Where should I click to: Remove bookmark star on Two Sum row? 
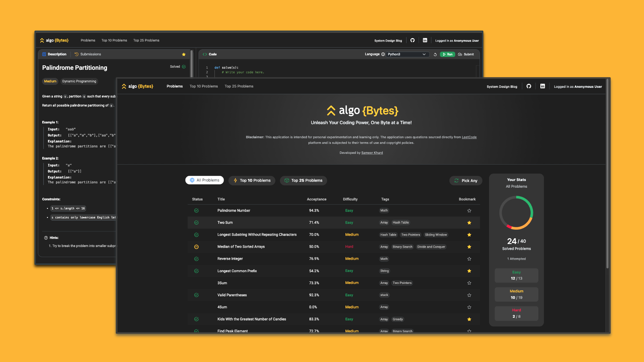point(469,223)
